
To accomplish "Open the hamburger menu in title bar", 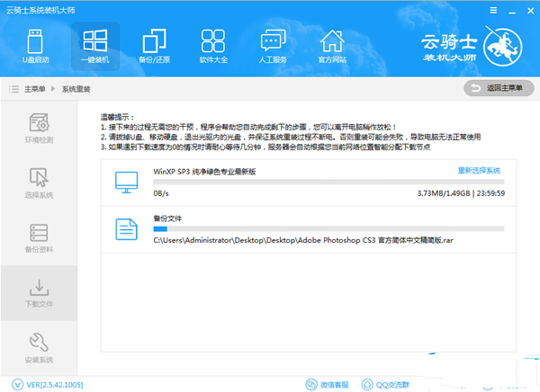I will [493, 10].
